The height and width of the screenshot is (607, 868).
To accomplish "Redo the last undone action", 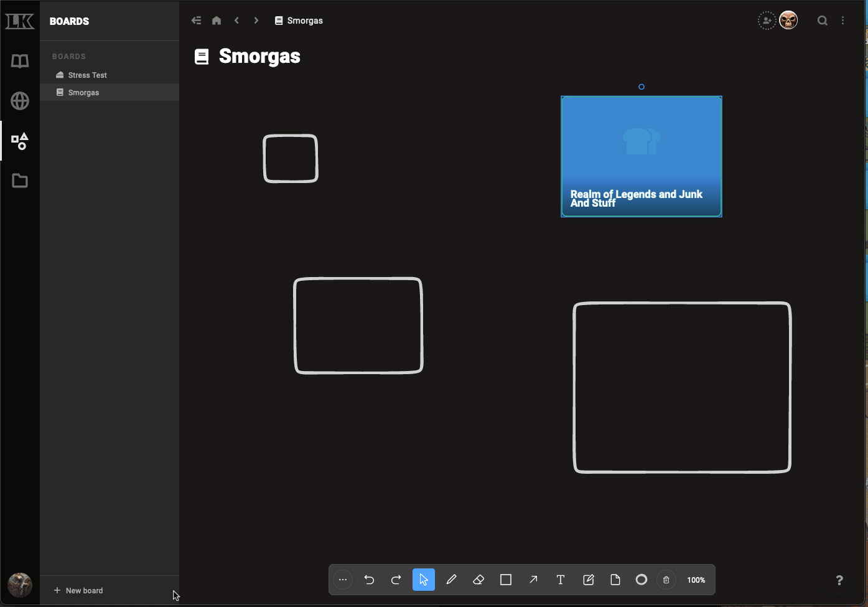I will 396,580.
